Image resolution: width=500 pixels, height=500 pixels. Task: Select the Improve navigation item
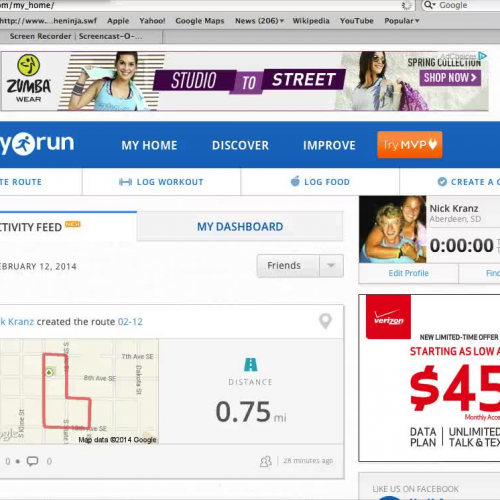(329, 145)
